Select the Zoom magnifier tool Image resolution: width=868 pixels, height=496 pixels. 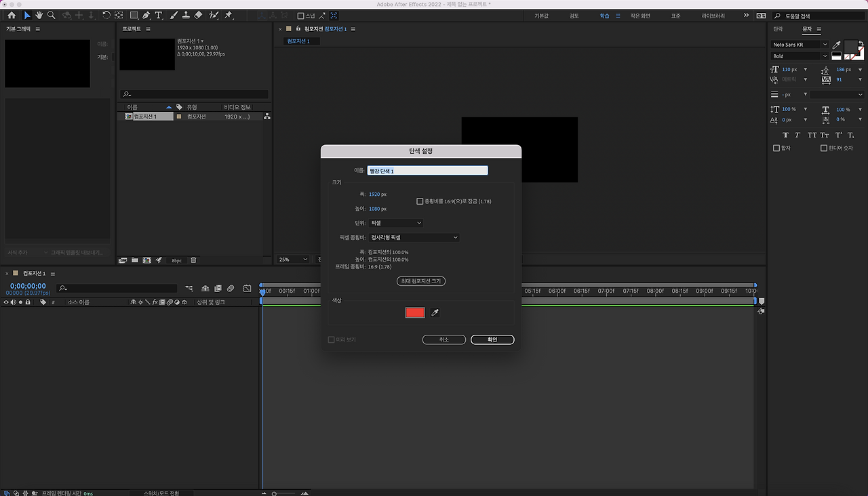(52, 15)
